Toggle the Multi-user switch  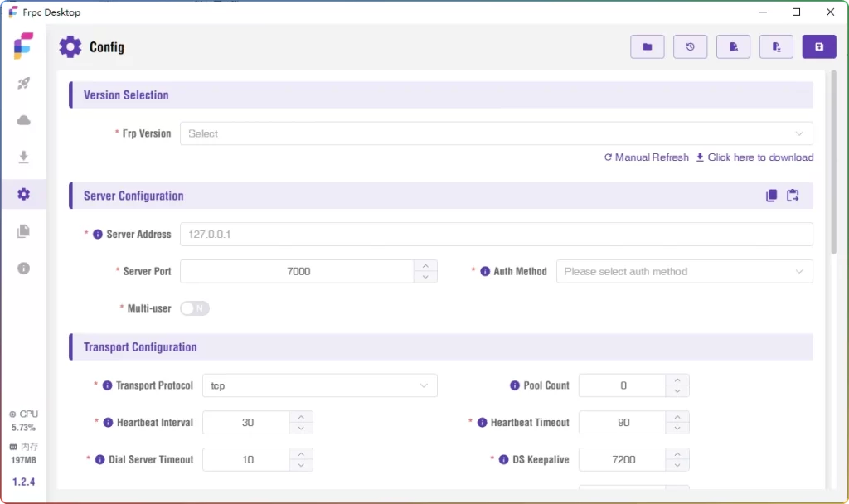tap(195, 308)
